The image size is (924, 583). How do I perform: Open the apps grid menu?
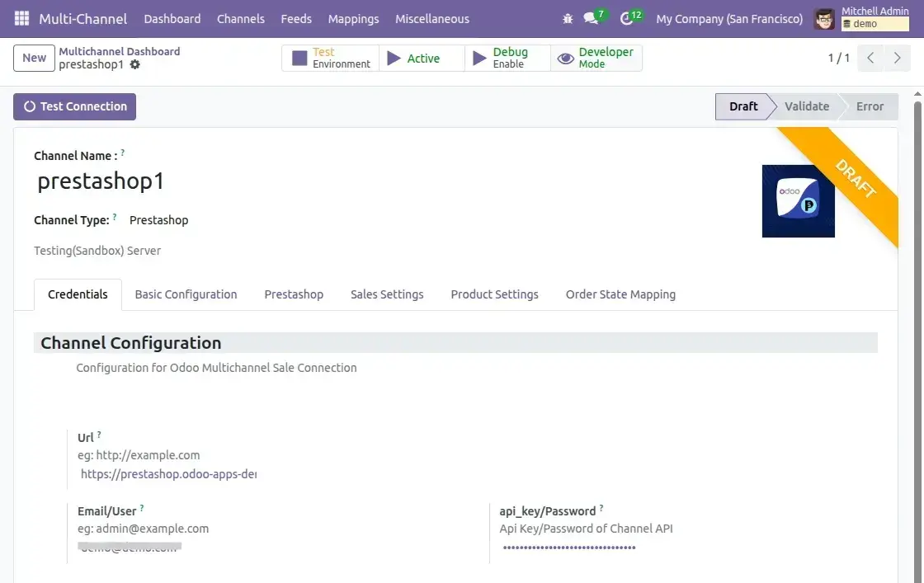[x=21, y=18]
